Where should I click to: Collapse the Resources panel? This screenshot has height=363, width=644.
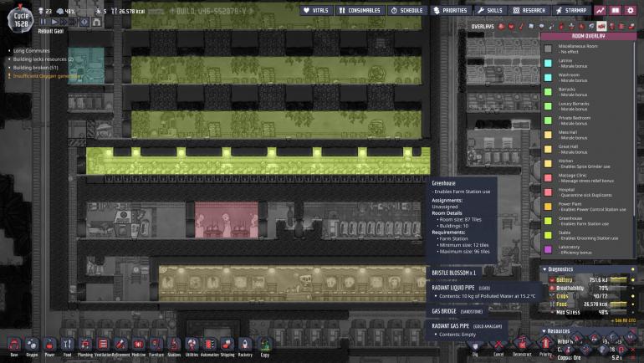pos(545,331)
